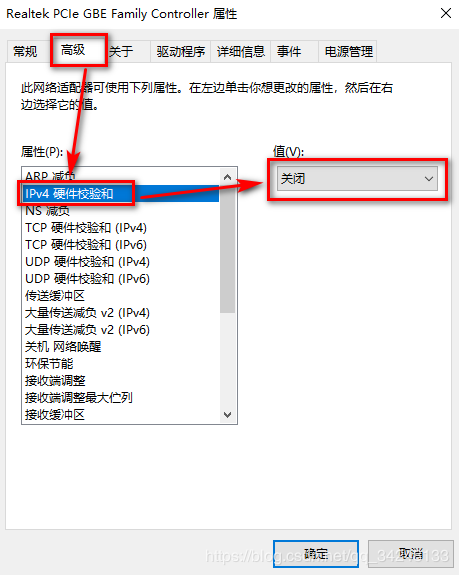Switch to the 驱动程序 tab

180,51
